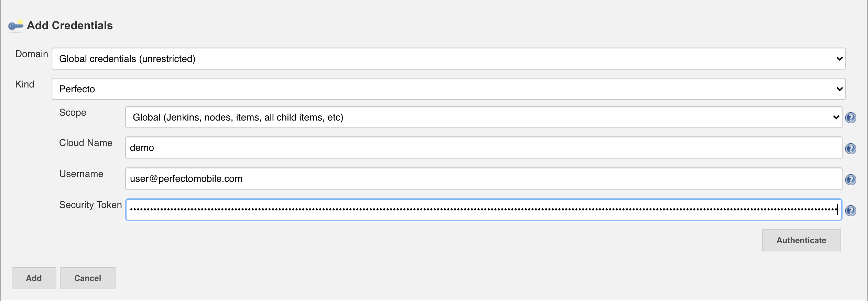868x301 pixels.
Task: Open help for the Cloud Name field
Action: pyautogui.click(x=850, y=149)
